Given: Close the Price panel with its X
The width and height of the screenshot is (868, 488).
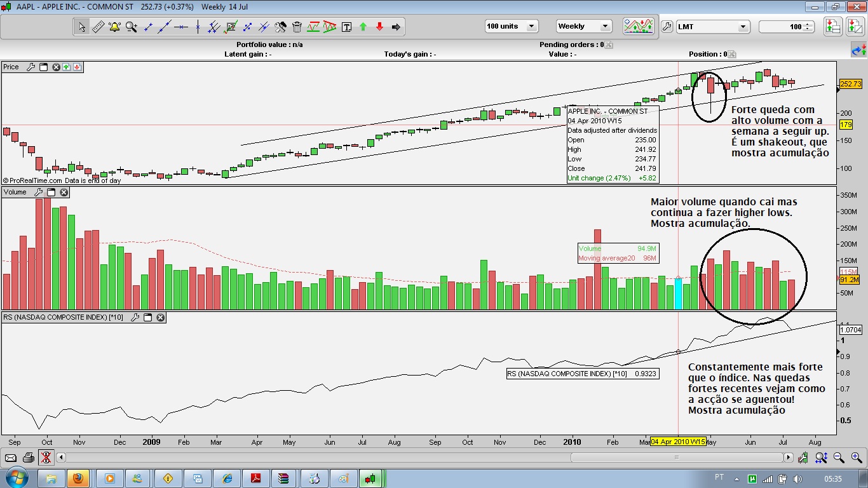Looking at the screenshot, I should 56,67.
